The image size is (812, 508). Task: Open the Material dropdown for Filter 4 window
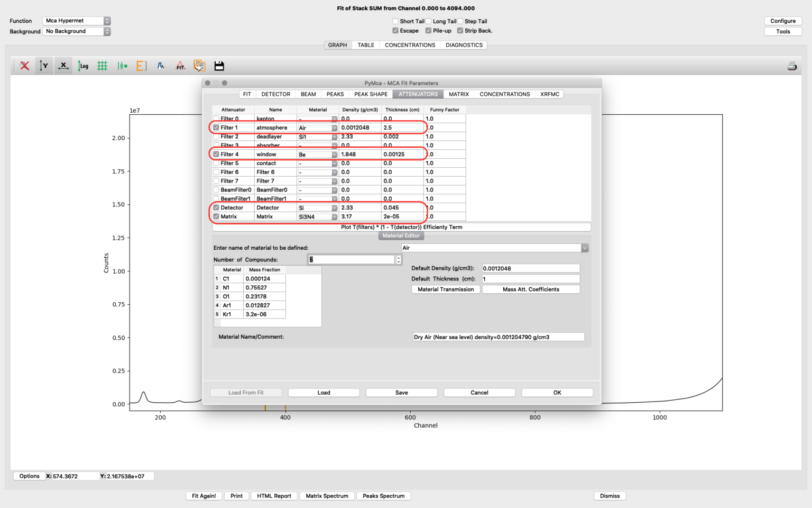(334, 154)
